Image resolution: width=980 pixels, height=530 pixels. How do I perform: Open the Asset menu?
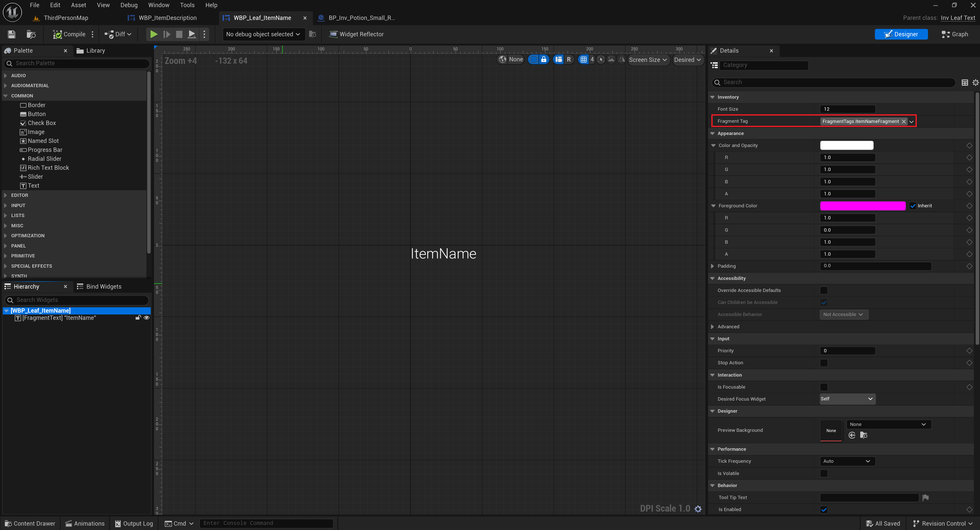tap(78, 5)
